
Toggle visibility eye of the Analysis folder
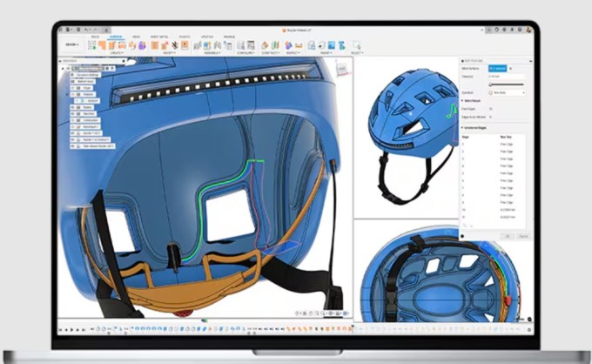pos(72,94)
